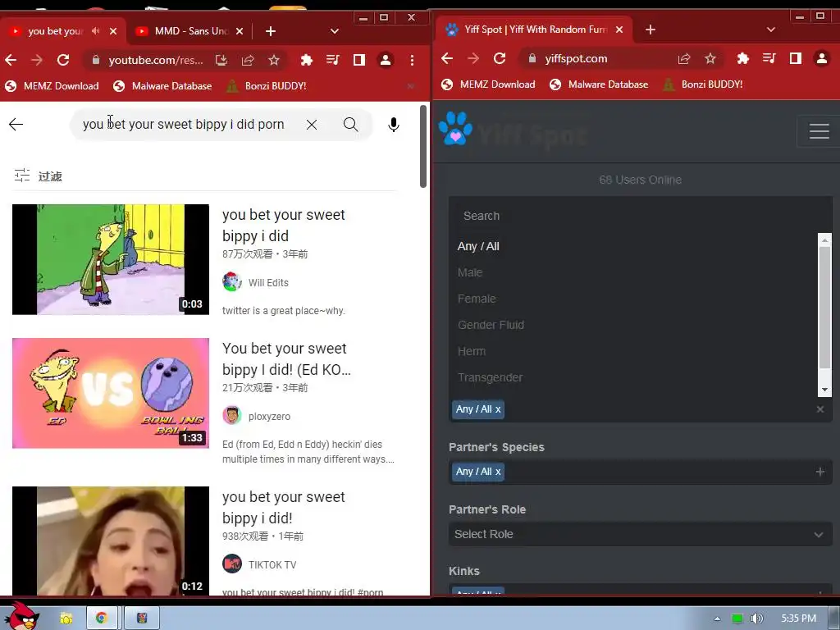This screenshot has width=840, height=630.
Task: Clear the YouTube search query with X
Action: tap(311, 125)
